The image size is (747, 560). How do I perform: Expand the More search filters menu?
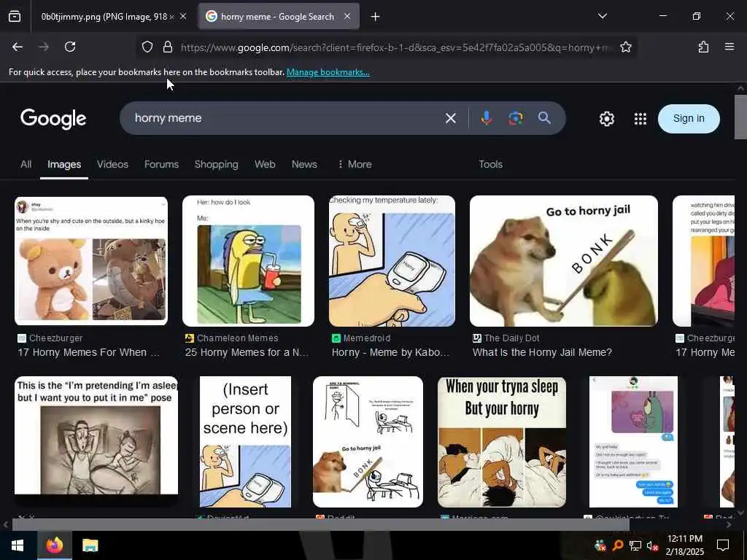[355, 164]
